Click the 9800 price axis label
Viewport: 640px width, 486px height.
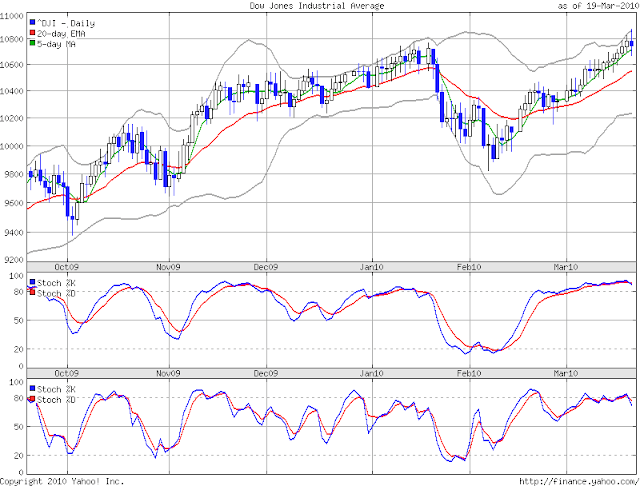[14, 174]
